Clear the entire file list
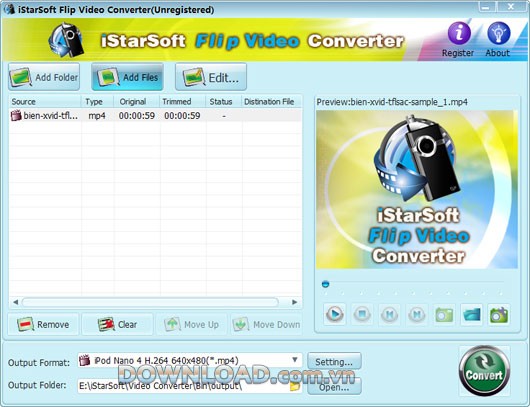 tap(117, 325)
